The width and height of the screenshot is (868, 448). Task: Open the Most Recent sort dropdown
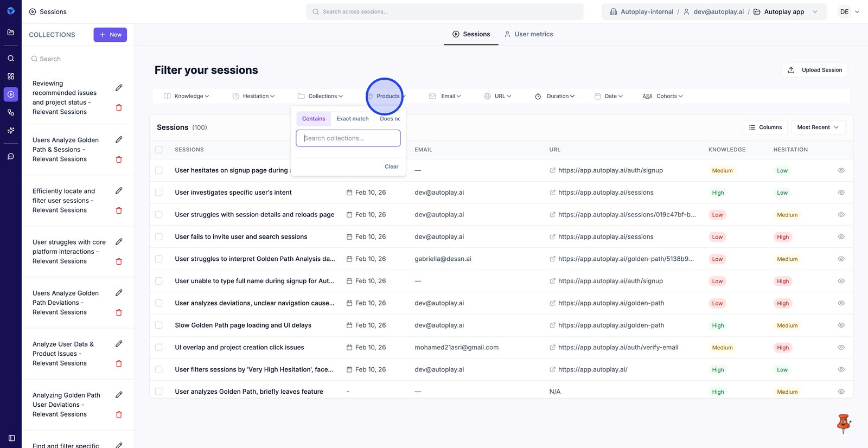click(818, 127)
